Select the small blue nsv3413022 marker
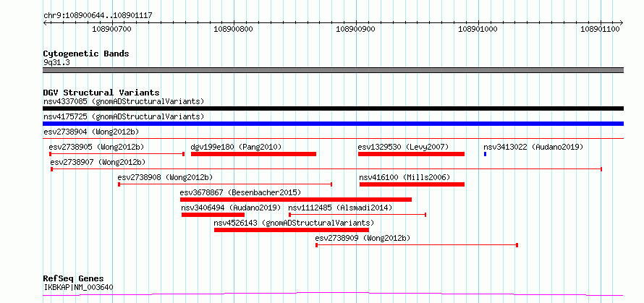The height and width of the screenshot is (303, 644). pyautogui.click(x=485, y=154)
